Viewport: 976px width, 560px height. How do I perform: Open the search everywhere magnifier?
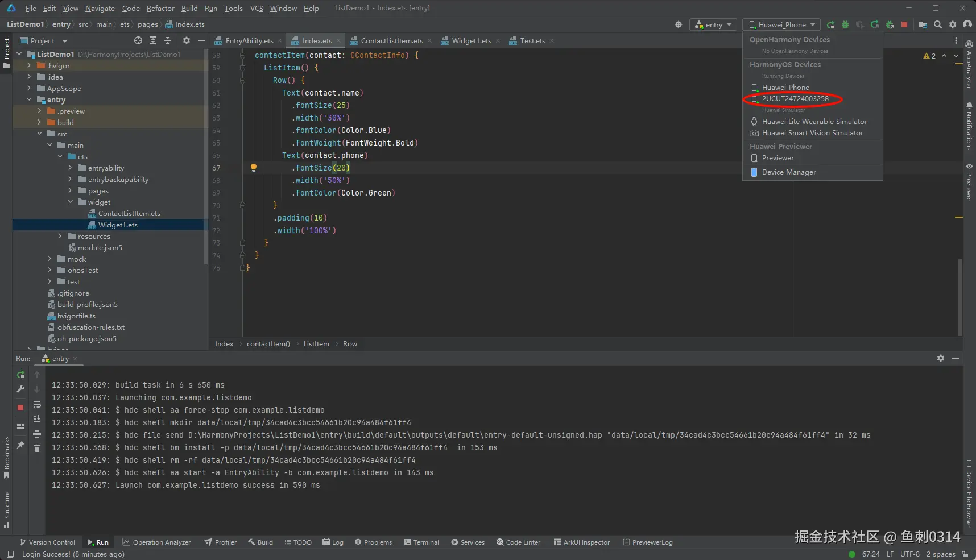click(x=938, y=24)
